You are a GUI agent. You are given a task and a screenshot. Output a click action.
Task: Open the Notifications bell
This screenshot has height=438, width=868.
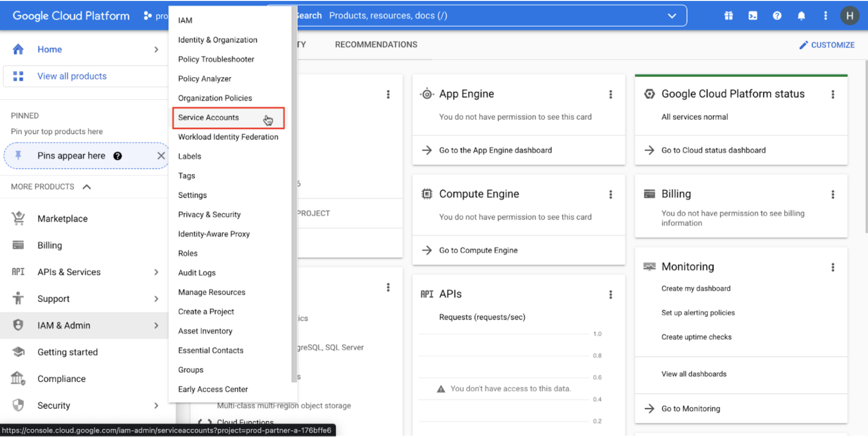point(801,16)
